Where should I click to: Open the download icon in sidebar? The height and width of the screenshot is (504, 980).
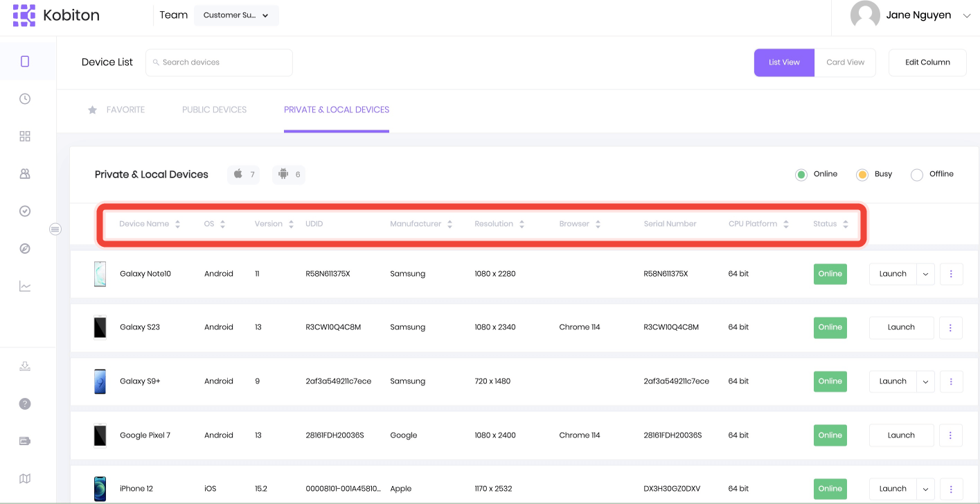(x=25, y=367)
